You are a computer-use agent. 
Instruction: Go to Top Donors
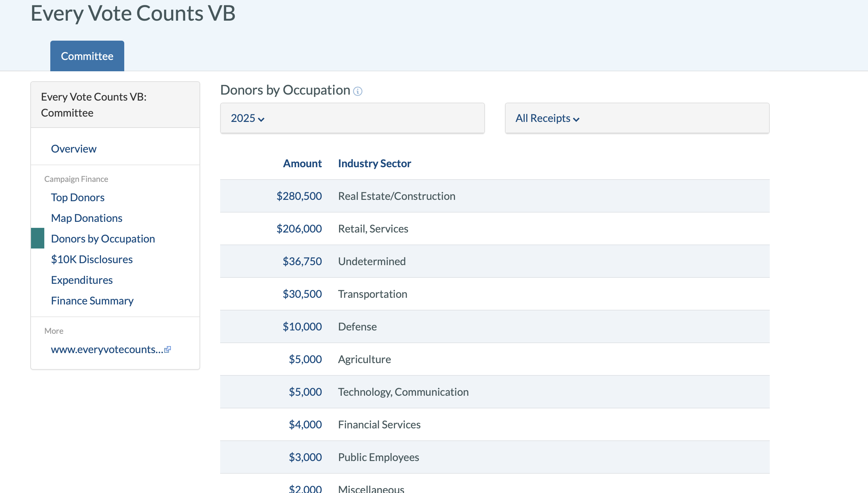(78, 198)
